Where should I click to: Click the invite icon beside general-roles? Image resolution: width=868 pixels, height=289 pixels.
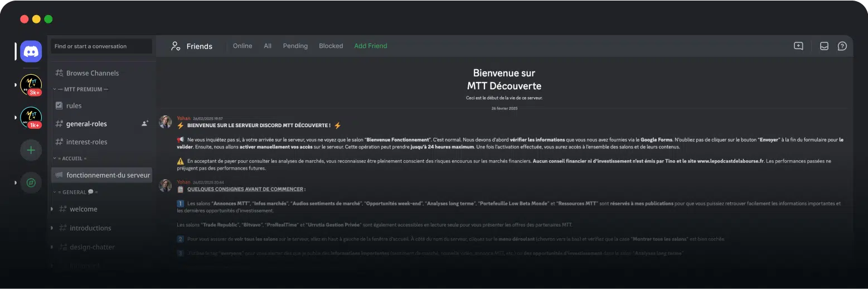[x=145, y=124]
